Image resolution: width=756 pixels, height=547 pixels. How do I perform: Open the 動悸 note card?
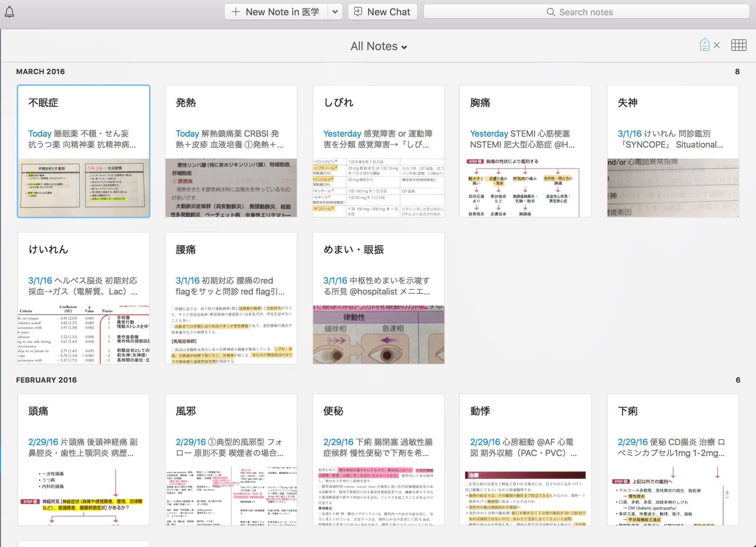[x=525, y=460]
